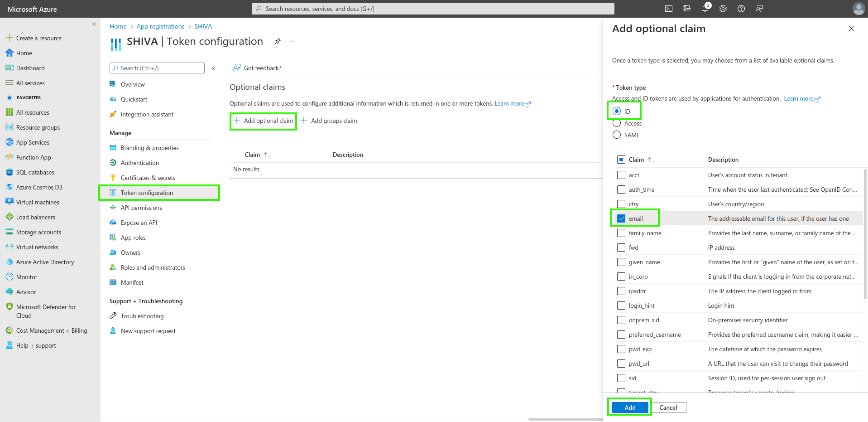
Task: Check the family_name claim checkbox
Action: tap(621, 233)
